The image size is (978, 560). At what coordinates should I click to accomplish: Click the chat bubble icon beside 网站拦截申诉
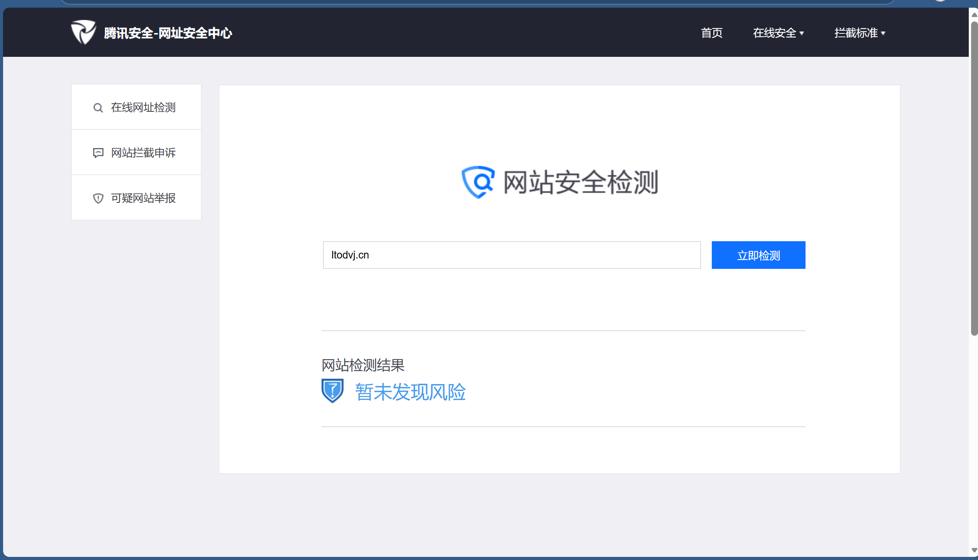[x=98, y=153]
